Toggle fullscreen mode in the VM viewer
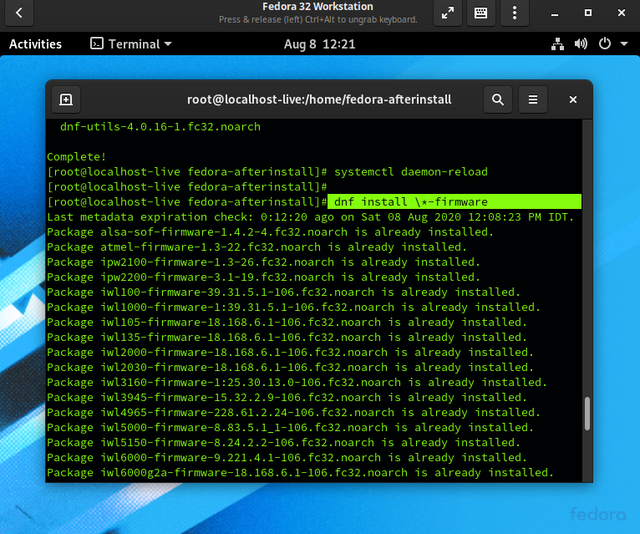The image size is (640, 534). pyautogui.click(x=447, y=13)
